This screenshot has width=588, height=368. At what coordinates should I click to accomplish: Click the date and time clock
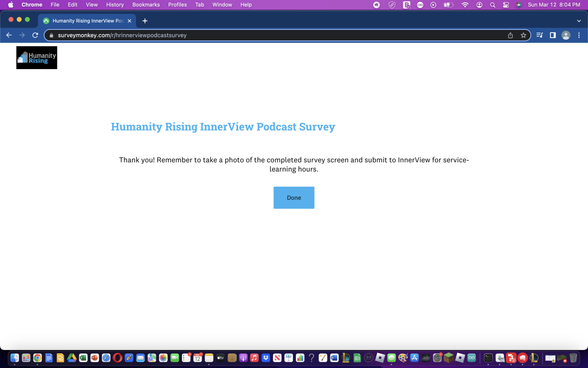click(x=554, y=5)
